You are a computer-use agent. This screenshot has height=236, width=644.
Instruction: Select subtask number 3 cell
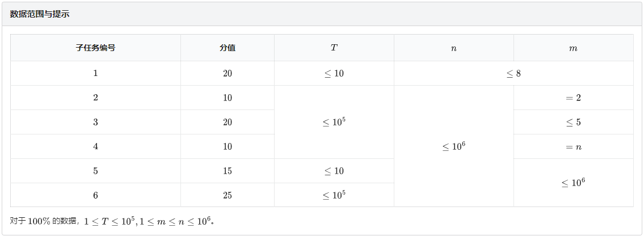(95, 122)
